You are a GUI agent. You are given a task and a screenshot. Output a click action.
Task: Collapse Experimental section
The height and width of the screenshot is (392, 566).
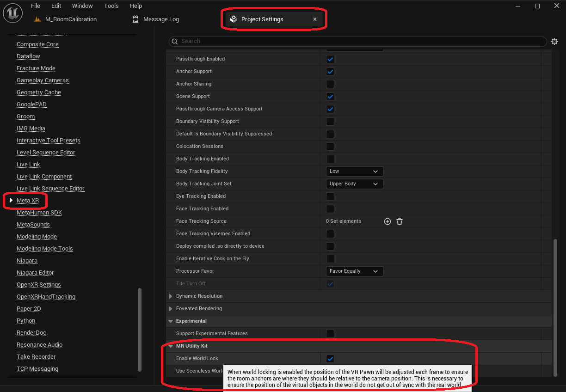pos(171,321)
